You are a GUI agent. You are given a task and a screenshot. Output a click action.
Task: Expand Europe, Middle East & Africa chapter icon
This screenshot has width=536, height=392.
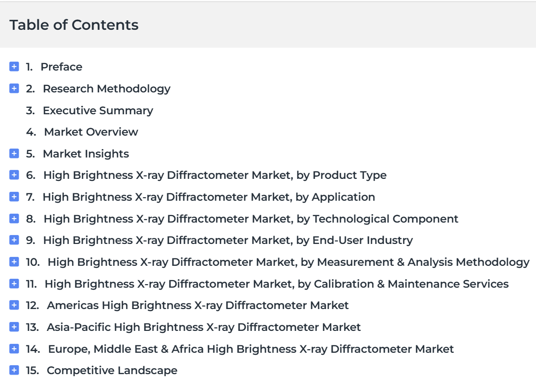(14, 349)
